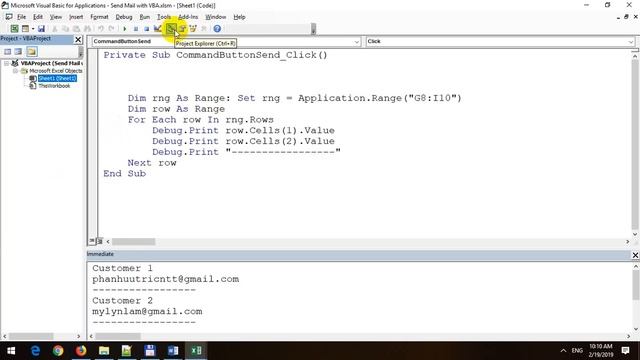Viewport: 640px width, 360px height.
Task: Open the Window menu
Action: (x=216, y=17)
